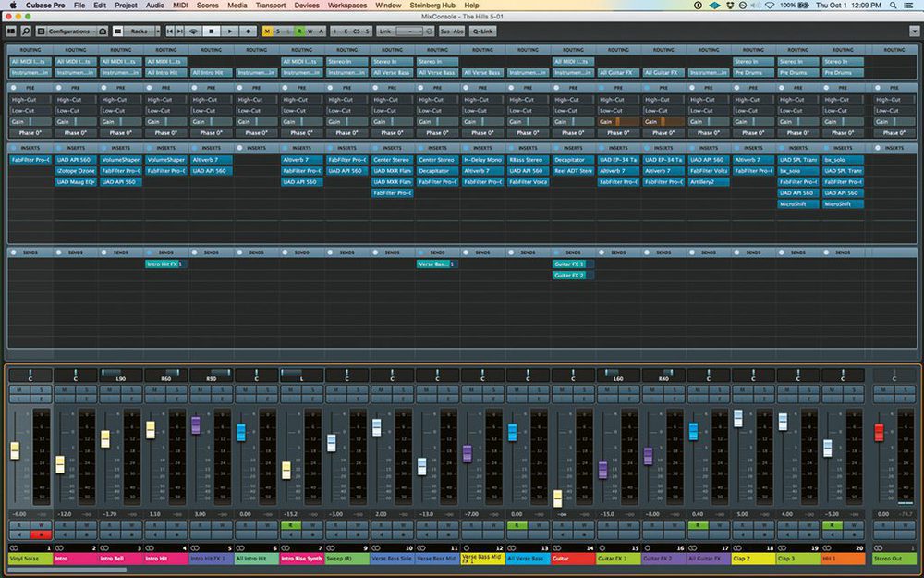The image size is (924, 578).
Task: Open the toolbar setup arrow at far right
Action: tap(914, 31)
